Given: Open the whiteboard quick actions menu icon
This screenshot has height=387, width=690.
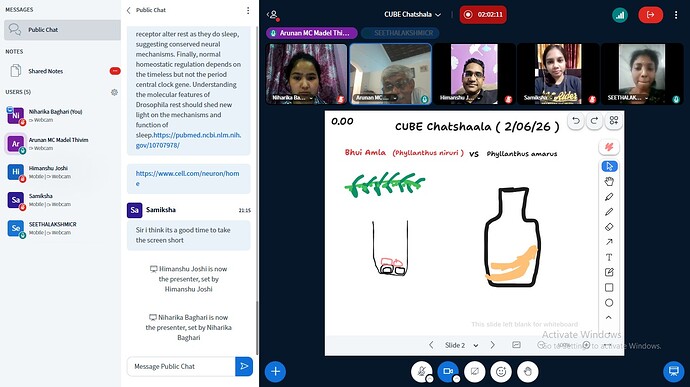Looking at the screenshot, I should click(x=614, y=121).
